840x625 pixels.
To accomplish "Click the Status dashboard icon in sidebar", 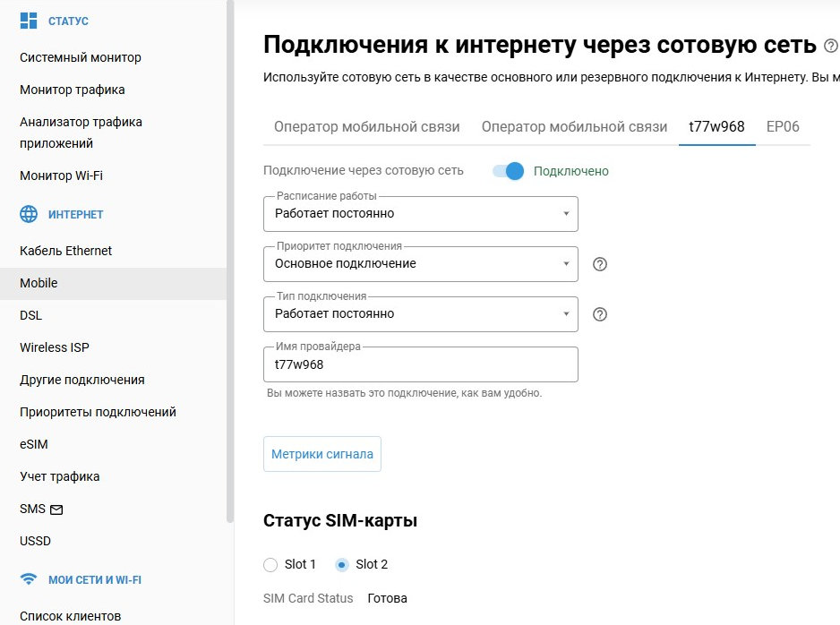I will pos(29,21).
